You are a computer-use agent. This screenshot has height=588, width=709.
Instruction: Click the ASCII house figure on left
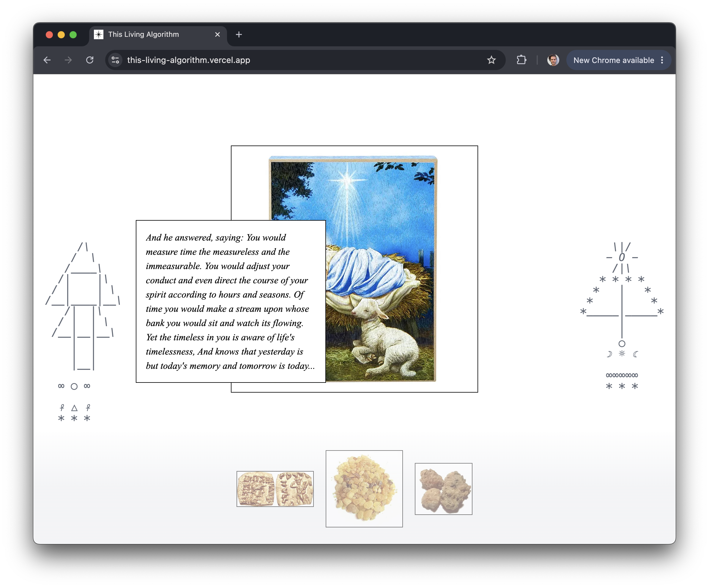(82, 332)
